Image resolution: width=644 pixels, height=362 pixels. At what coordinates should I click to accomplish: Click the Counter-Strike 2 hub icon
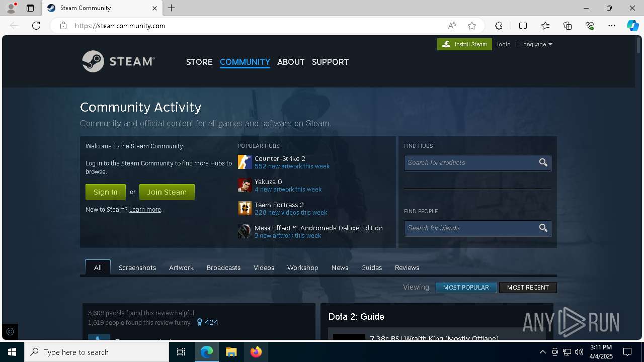point(245,162)
